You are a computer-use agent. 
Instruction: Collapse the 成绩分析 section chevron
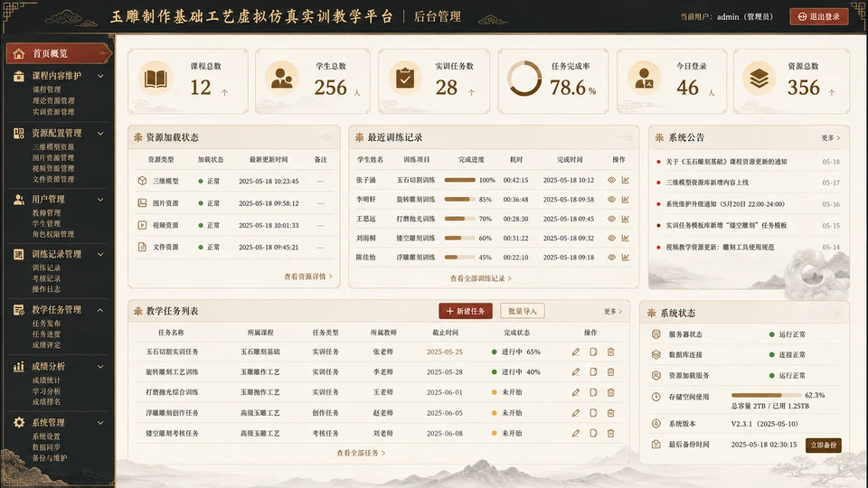point(100,366)
